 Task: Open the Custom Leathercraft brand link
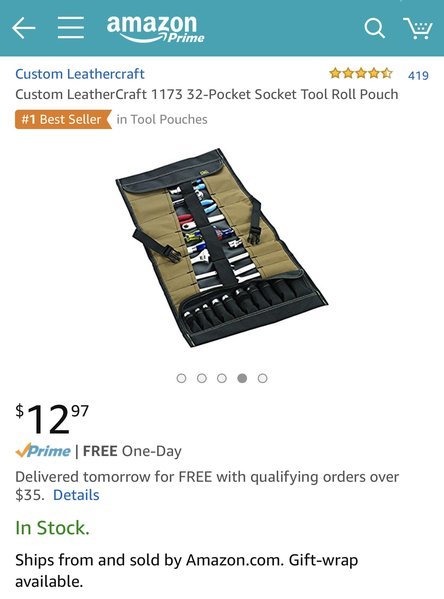[x=80, y=74]
